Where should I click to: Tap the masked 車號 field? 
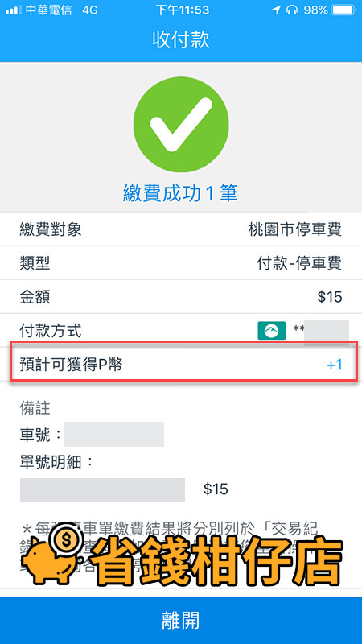(113, 434)
